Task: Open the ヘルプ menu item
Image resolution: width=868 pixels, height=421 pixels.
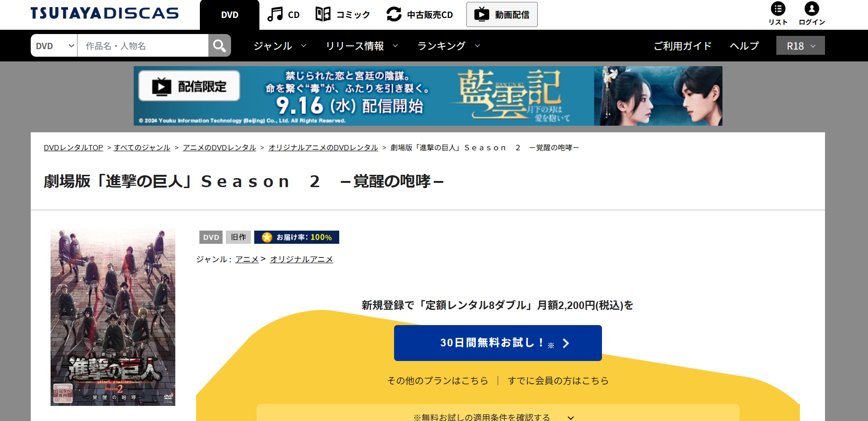Action: click(744, 46)
